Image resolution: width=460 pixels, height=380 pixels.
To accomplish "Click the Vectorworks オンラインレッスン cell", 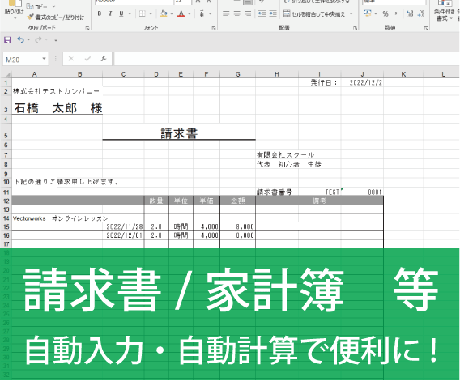I will (61, 219).
